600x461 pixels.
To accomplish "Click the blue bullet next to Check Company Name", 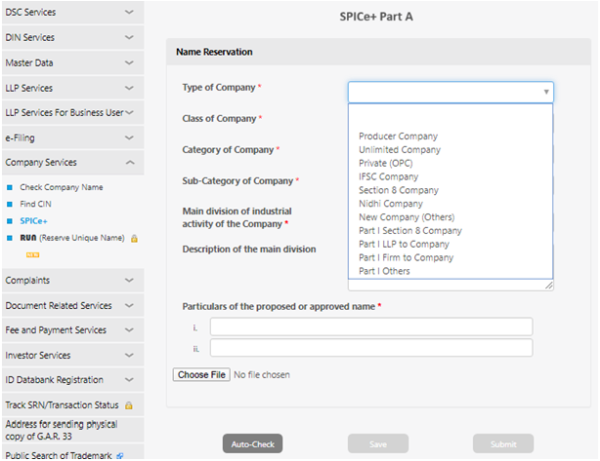I will point(10,187).
